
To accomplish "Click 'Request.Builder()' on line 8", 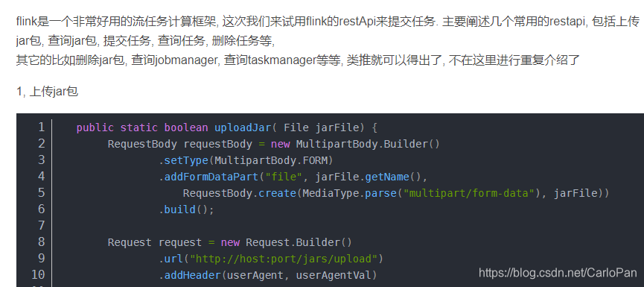I will tap(299, 242).
